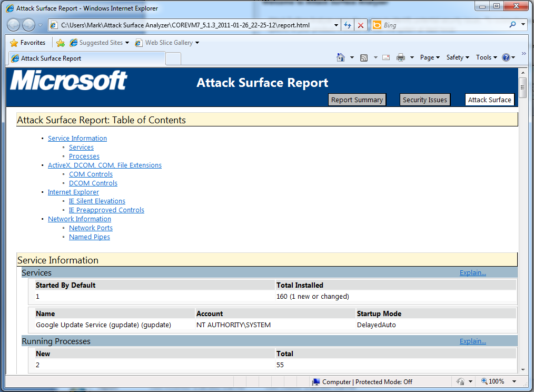534x392 pixels.
Task: Select the Attack Surface Report browser tab
Action: (x=87, y=58)
